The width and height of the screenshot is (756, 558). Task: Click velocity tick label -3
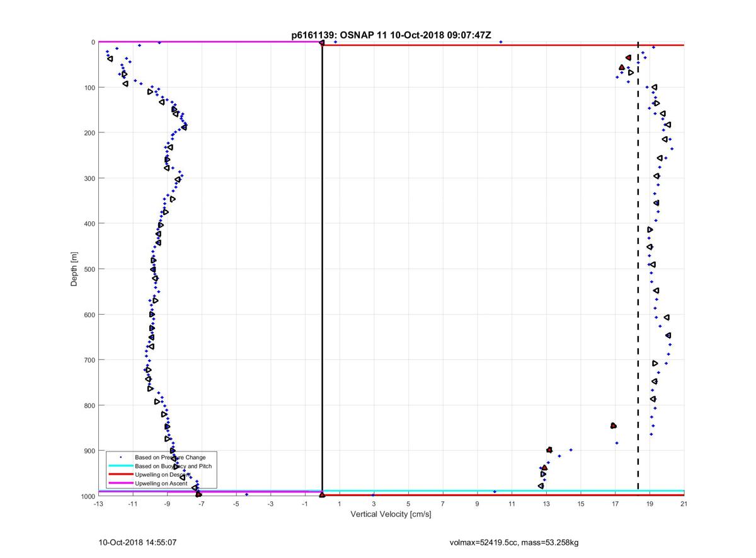tap(271, 504)
